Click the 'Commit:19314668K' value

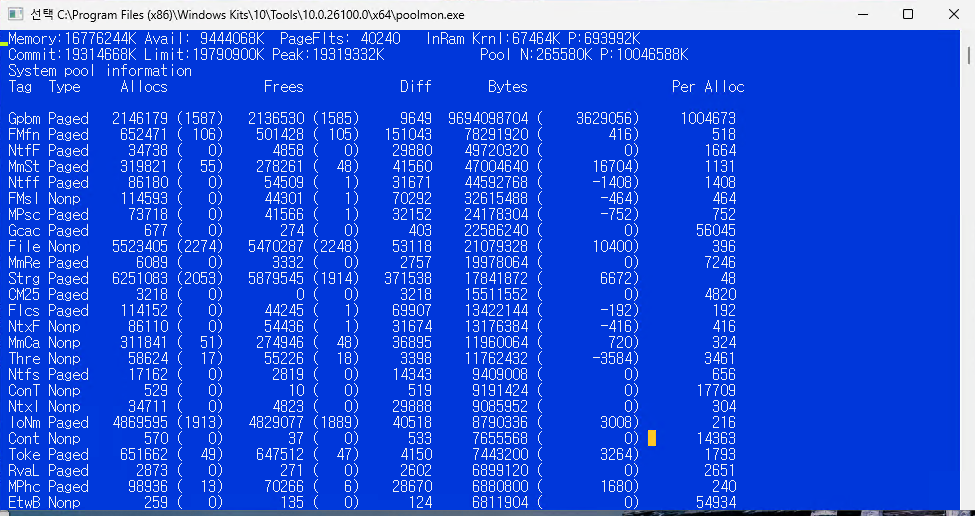point(70,55)
